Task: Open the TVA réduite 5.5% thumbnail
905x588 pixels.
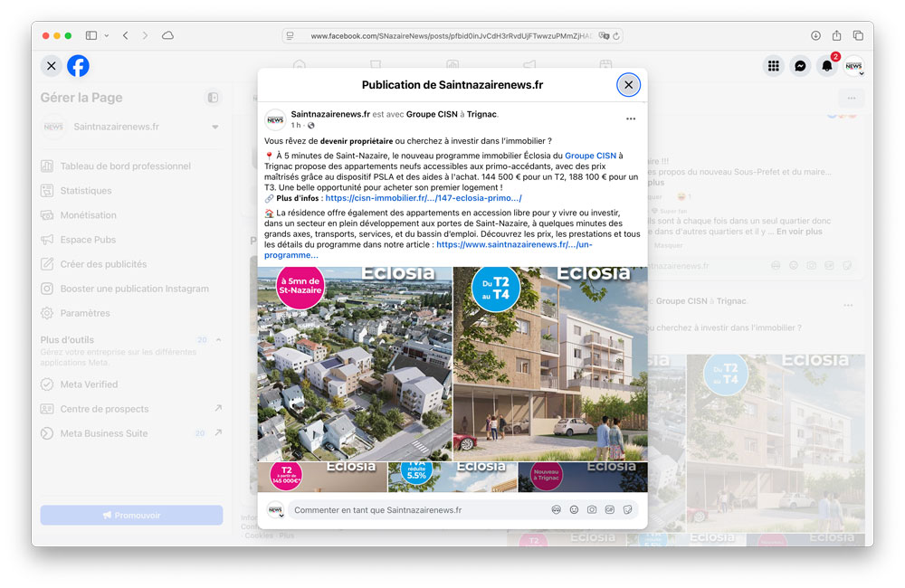Action: click(x=452, y=478)
